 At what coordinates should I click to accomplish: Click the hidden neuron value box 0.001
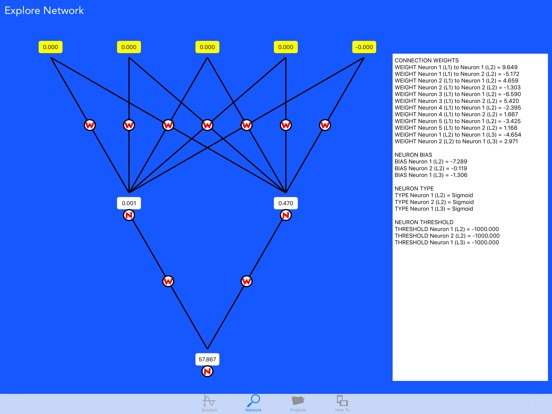click(x=129, y=203)
